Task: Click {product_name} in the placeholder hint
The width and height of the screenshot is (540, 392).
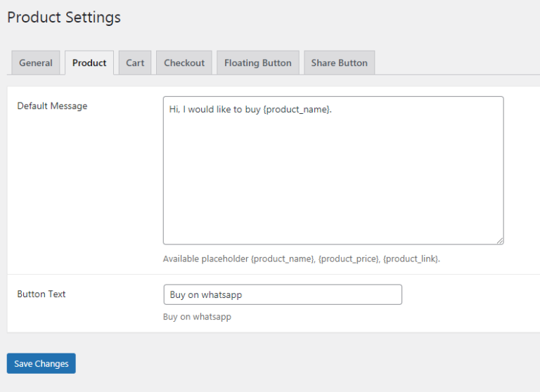Action: [x=282, y=259]
